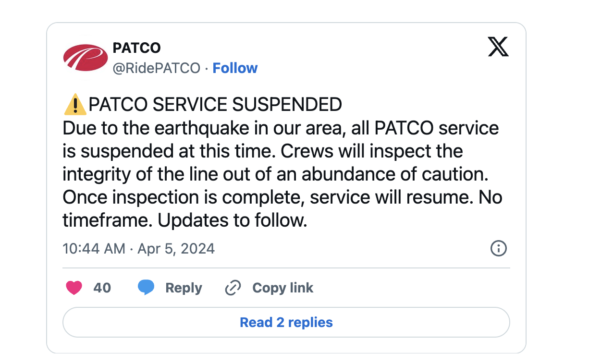Expand Read 2 replies button
The width and height of the screenshot is (589, 364).
point(286,322)
